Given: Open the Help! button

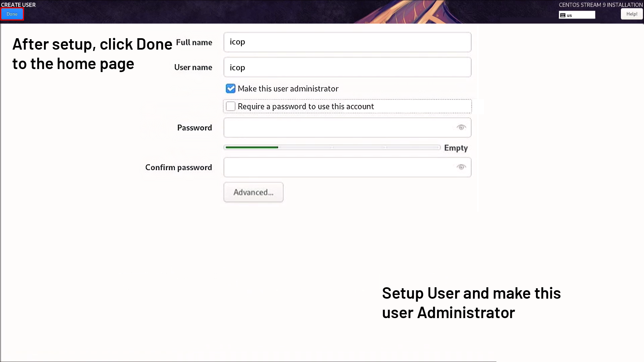Looking at the screenshot, I should (x=632, y=14).
